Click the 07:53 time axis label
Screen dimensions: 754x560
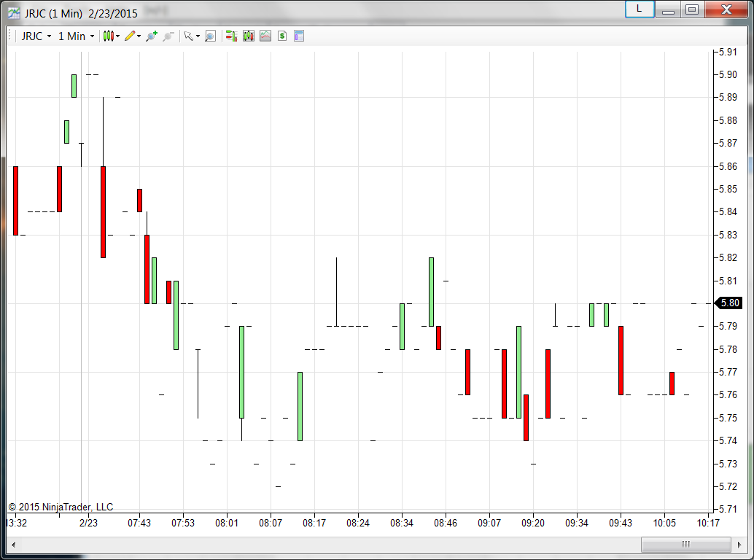(183, 523)
